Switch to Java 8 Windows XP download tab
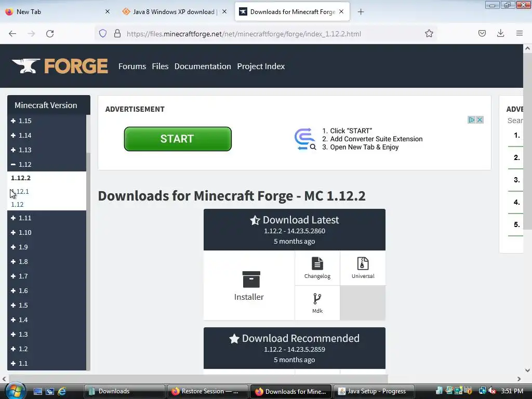Viewport: 532px width, 399px height. (x=174, y=11)
